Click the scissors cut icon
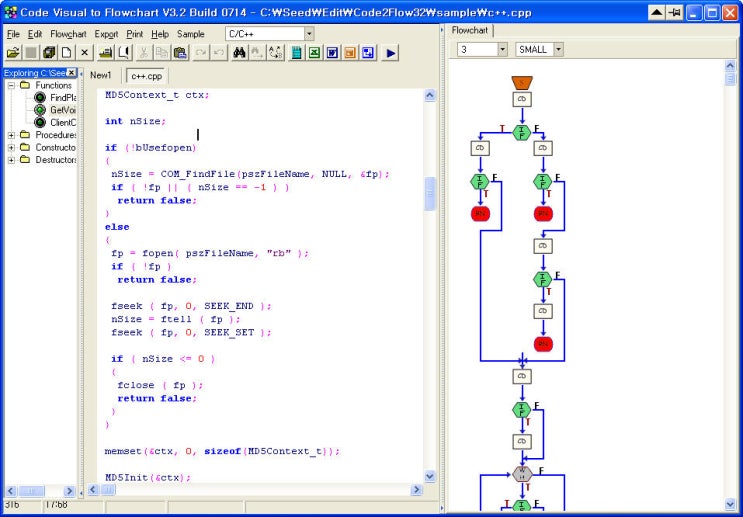Screen dimensions: 743x517 coord(145,53)
